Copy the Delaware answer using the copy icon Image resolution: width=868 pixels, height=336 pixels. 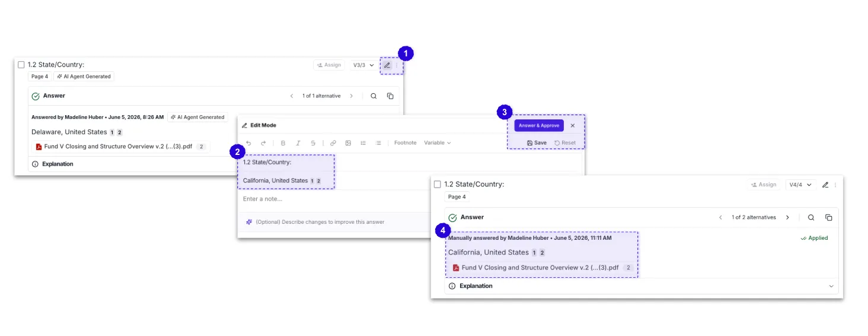(390, 96)
